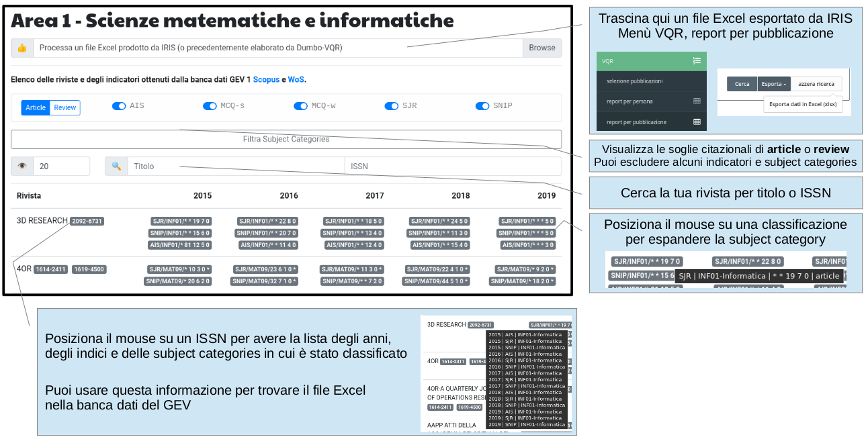Screen dimensions: 868x439
Task: Click the 2092-6731 ISSN badge
Action: (87, 221)
